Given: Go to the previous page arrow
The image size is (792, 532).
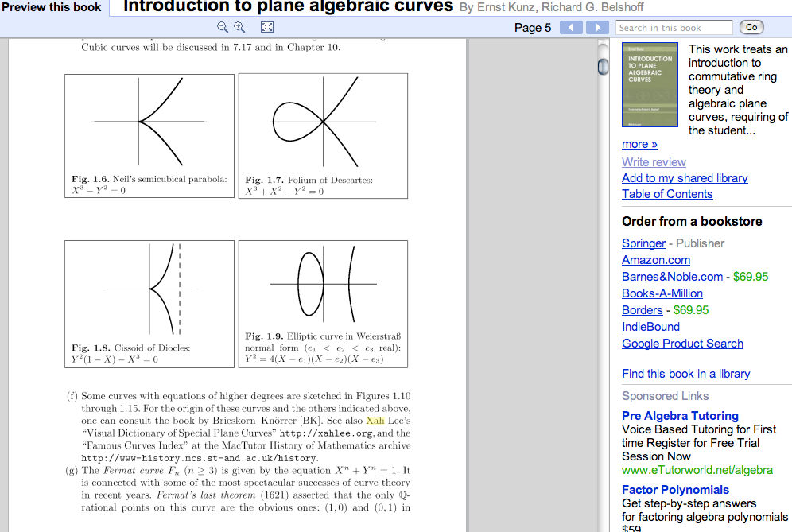Looking at the screenshot, I should pos(571,28).
